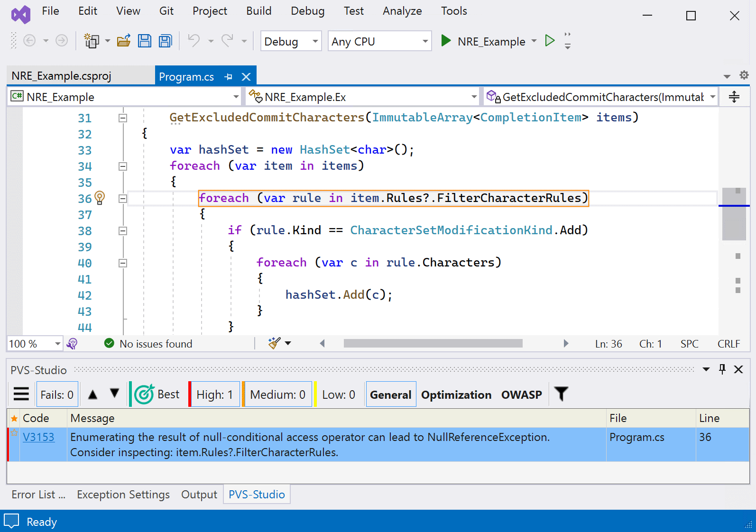Open PVS-Studio filter funnel icon
The image size is (756, 532).
(561, 394)
